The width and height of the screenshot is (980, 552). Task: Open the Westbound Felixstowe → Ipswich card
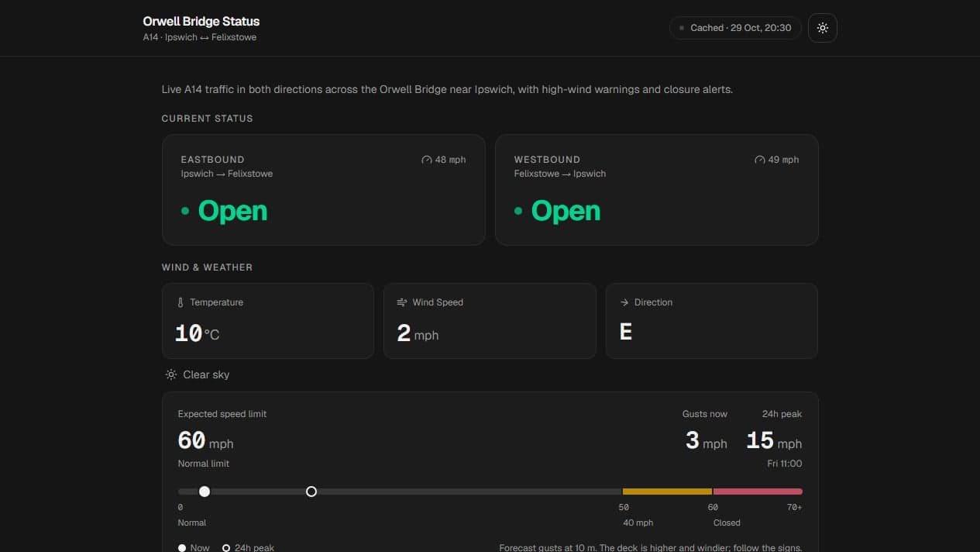657,190
